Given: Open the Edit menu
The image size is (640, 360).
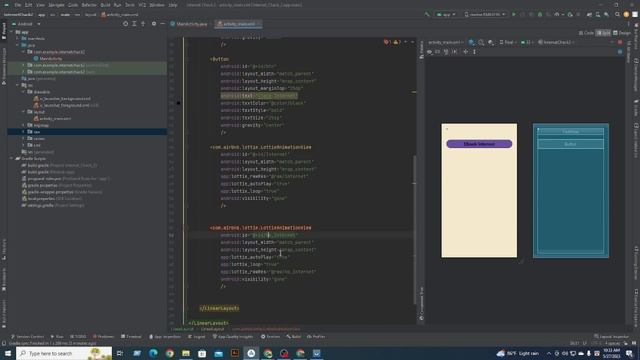Looking at the screenshot, I should tap(29, 5).
